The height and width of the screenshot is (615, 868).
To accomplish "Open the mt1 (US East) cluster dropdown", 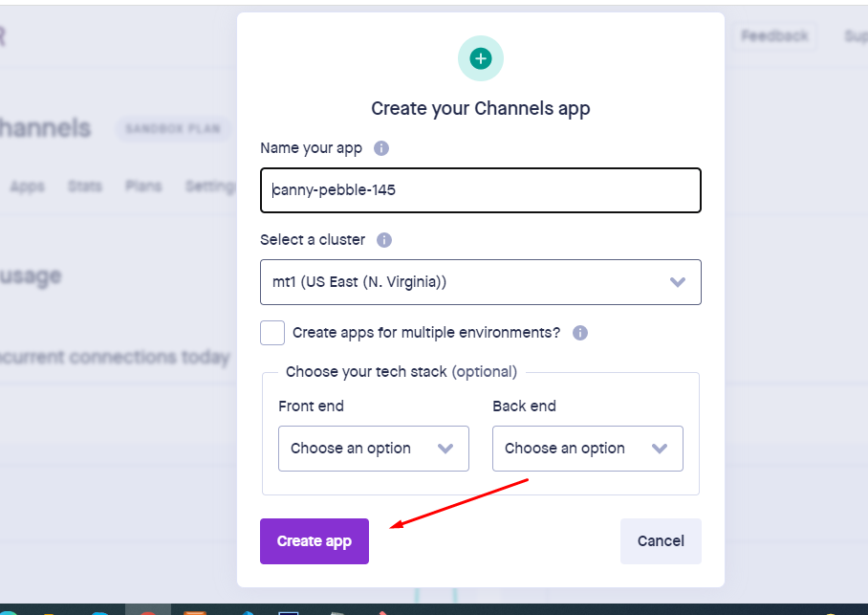I will coord(481,282).
